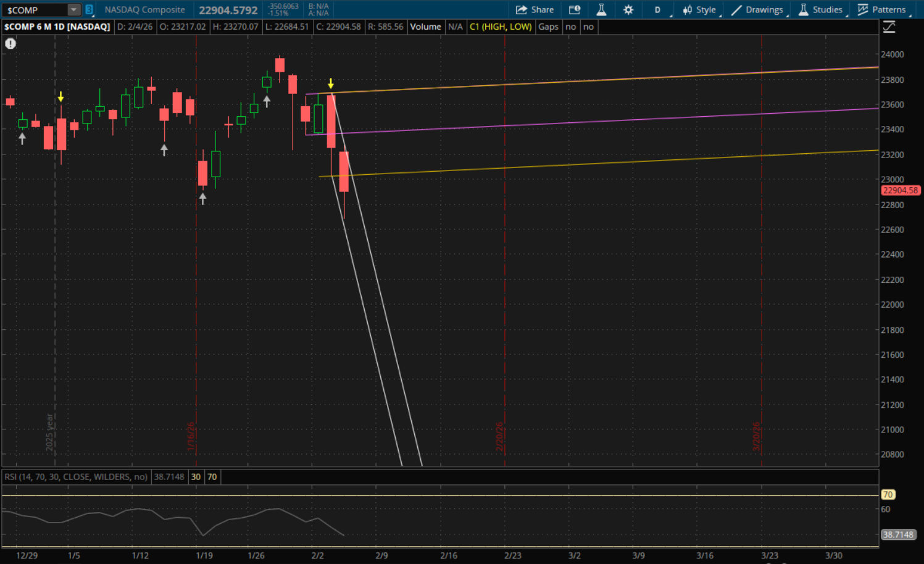This screenshot has height=564, width=924.
Task: Open the Drawings tools menu
Action: 757,10
